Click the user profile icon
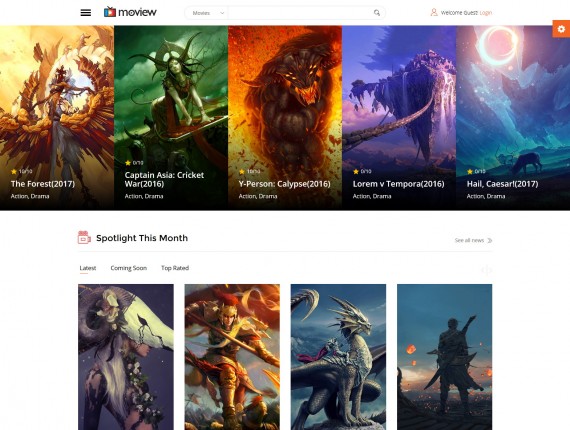570x430 pixels. point(434,12)
